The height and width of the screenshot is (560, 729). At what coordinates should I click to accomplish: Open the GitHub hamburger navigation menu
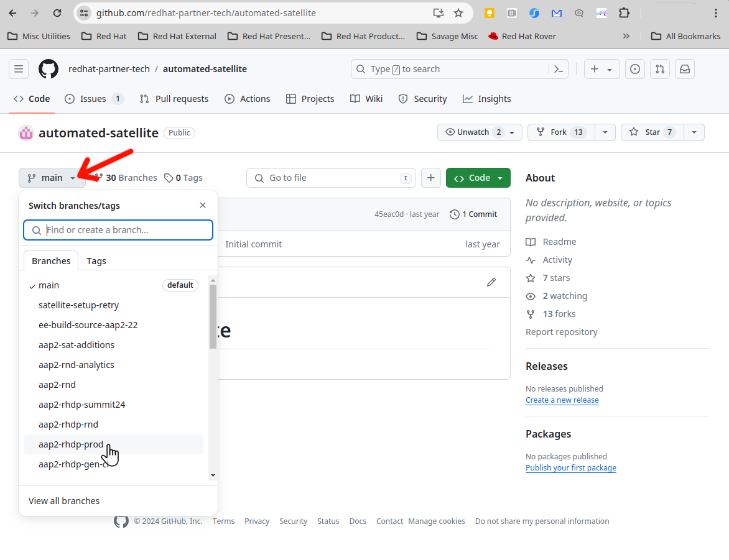click(x=19, y=69)
